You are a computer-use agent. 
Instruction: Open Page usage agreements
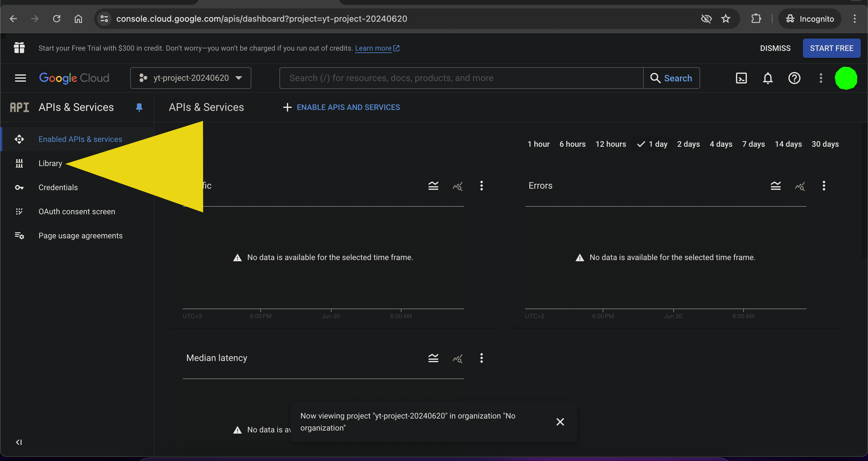tap(77, 236)
